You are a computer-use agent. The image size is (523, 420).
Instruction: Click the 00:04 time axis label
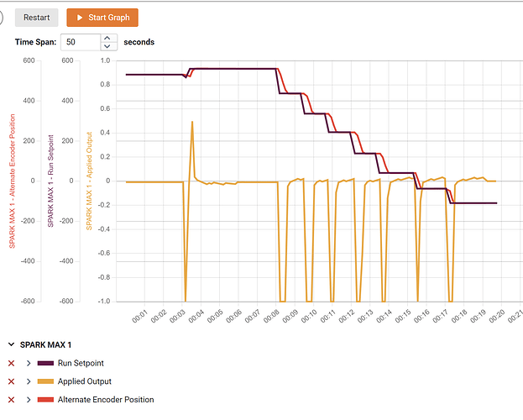[196, 316]
